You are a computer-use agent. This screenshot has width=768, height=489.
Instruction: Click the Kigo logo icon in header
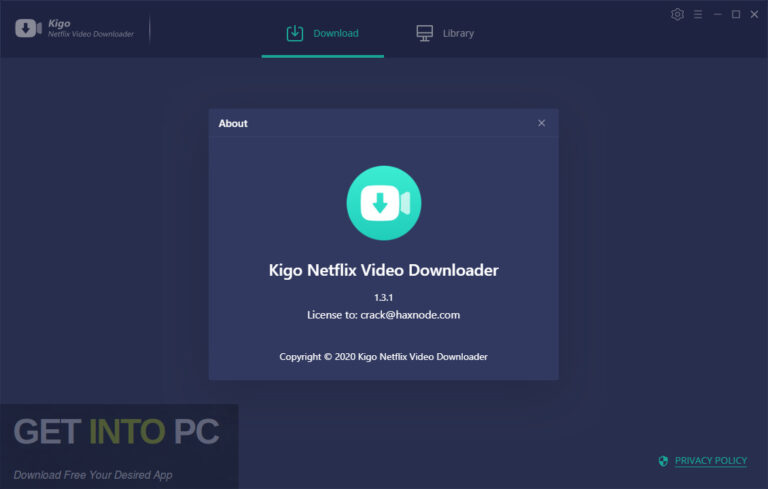(28, 28)
